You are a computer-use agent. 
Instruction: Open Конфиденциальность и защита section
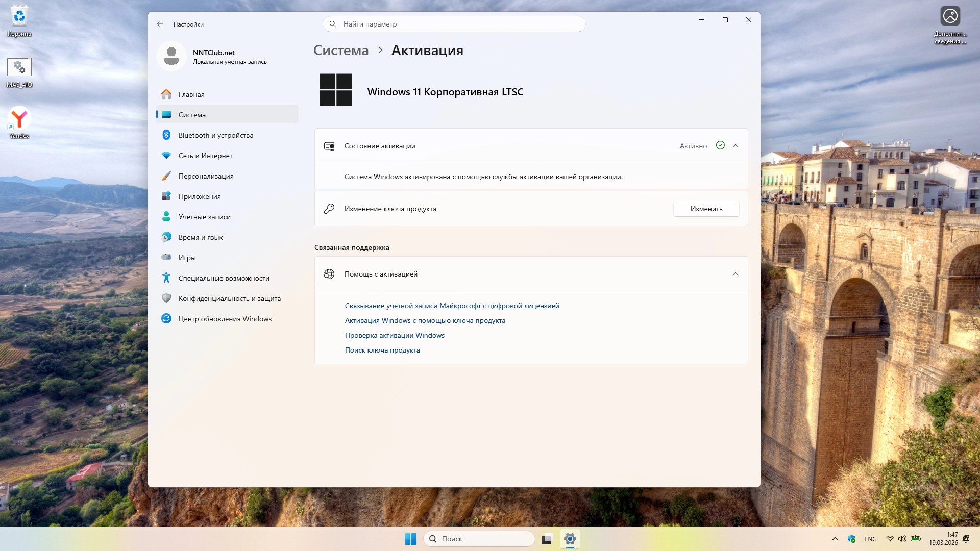click(229, 298)
